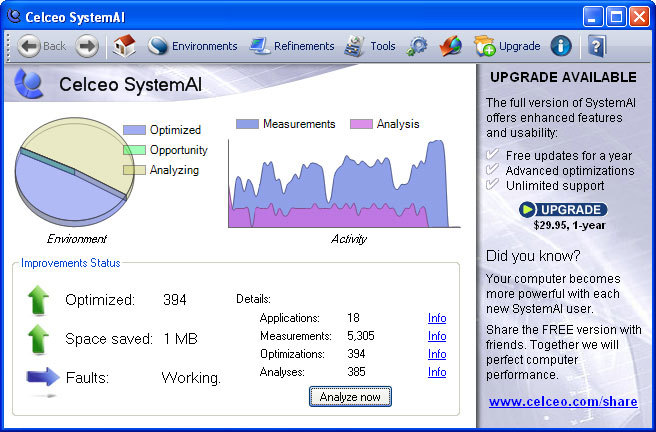Navigate forward with the right arrow button
Viewport: 656px width, 432px height.
click(87, 46)
